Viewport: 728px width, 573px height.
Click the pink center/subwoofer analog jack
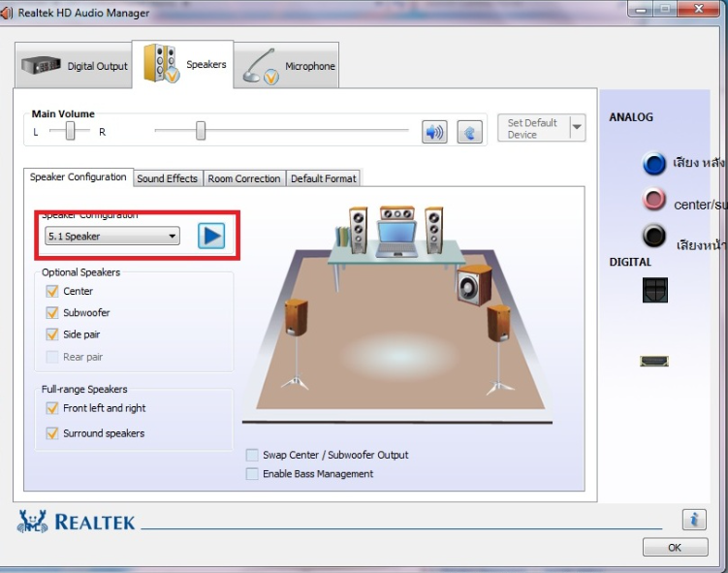coord(653,199)
